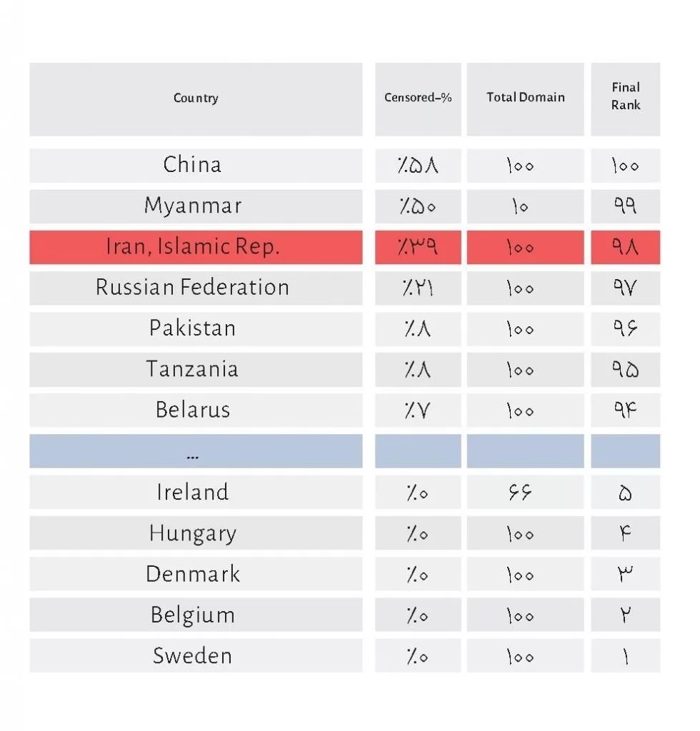The width and height of the screenshot is (700, 731).
Task: Select Myanmar's total domain cell
Action: click(525, 206)
